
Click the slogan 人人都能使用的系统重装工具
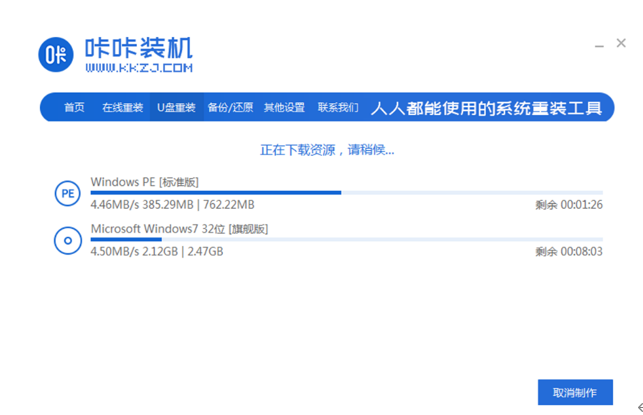[486, 108]
